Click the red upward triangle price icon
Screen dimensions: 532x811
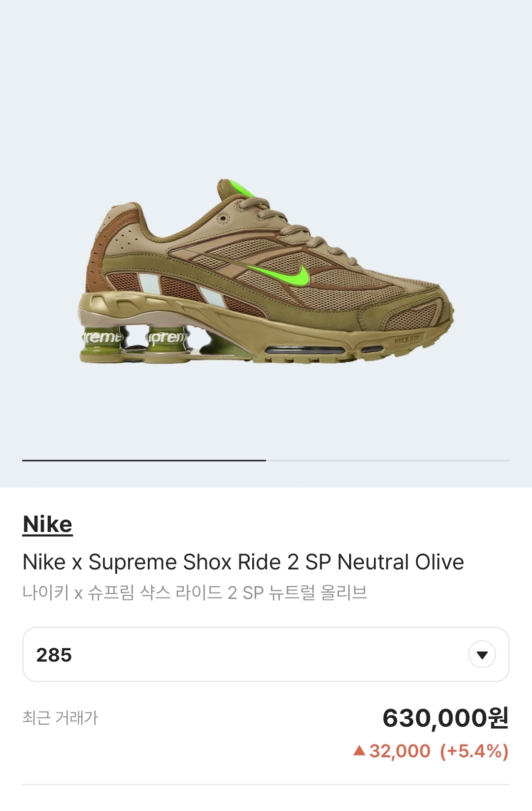pos(360,751)
